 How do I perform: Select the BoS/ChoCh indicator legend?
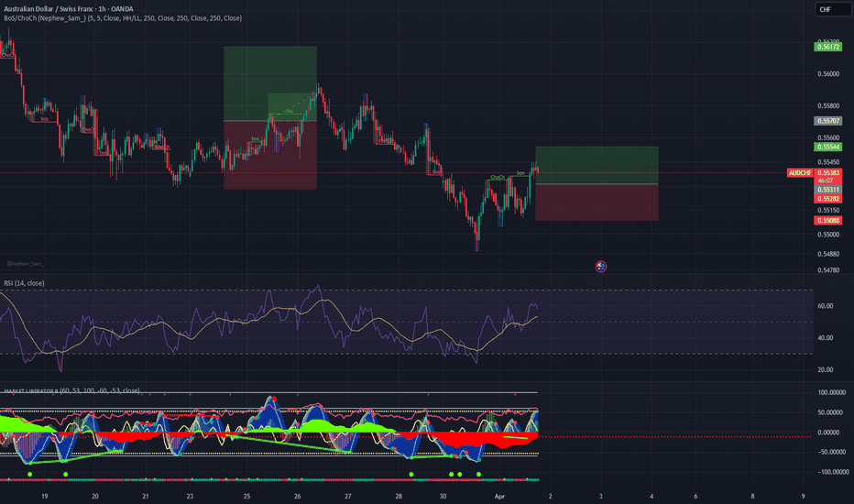pyautogui.click(x=123, y=18)
